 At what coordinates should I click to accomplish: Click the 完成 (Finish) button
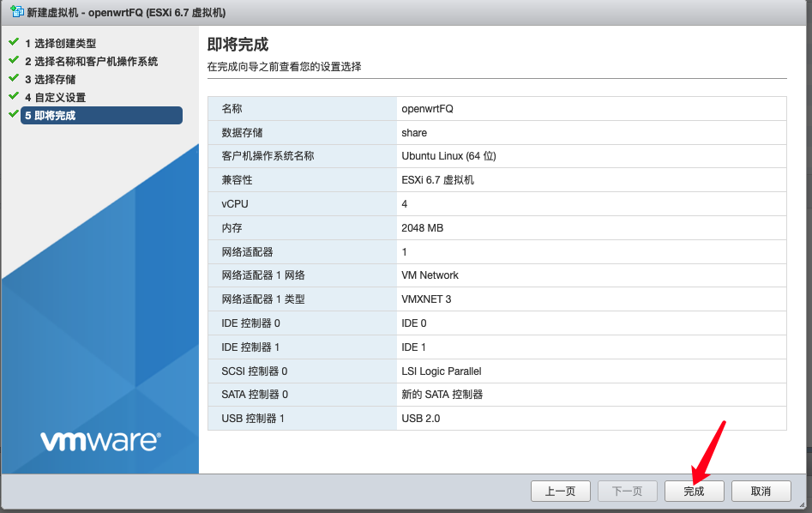(694, 492)
